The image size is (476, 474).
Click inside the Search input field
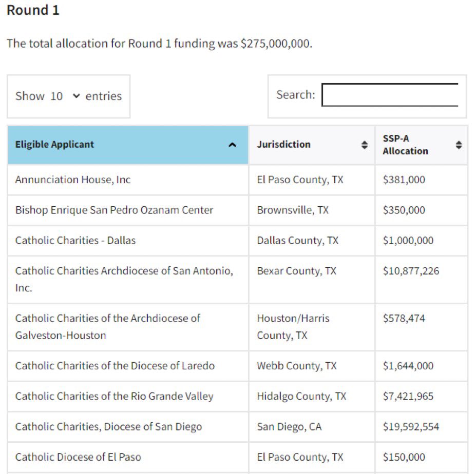point(390,95)
